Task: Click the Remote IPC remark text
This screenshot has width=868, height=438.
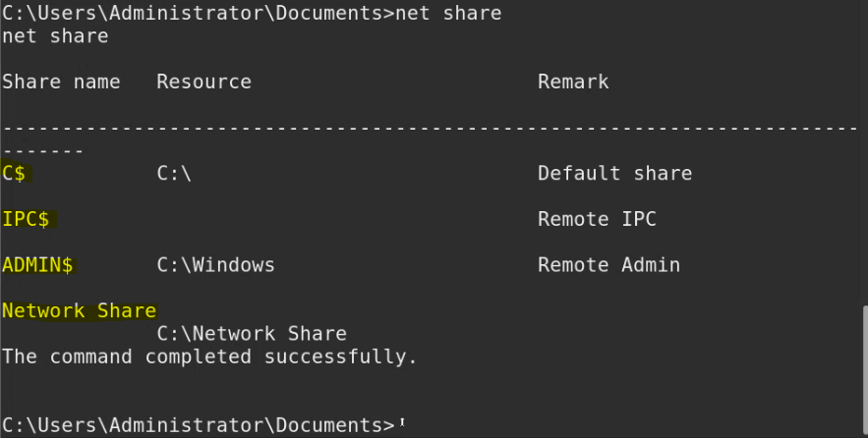Action: click(597, 219)
